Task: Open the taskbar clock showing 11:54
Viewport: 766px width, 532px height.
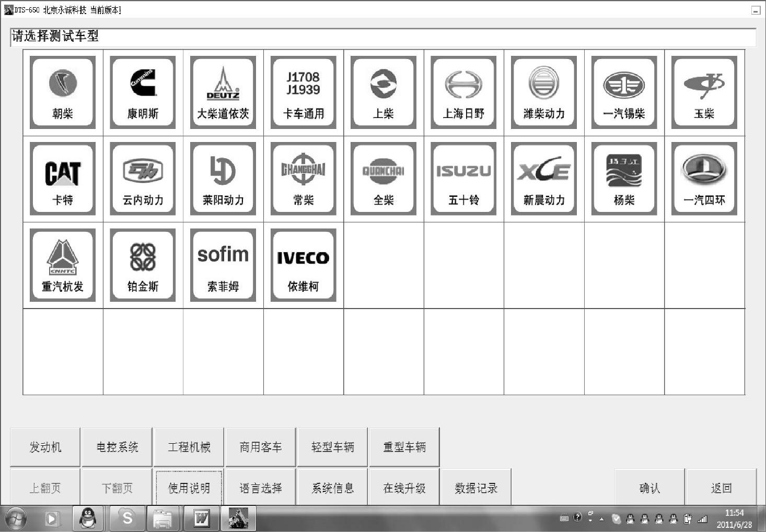Action: point(734,518)
